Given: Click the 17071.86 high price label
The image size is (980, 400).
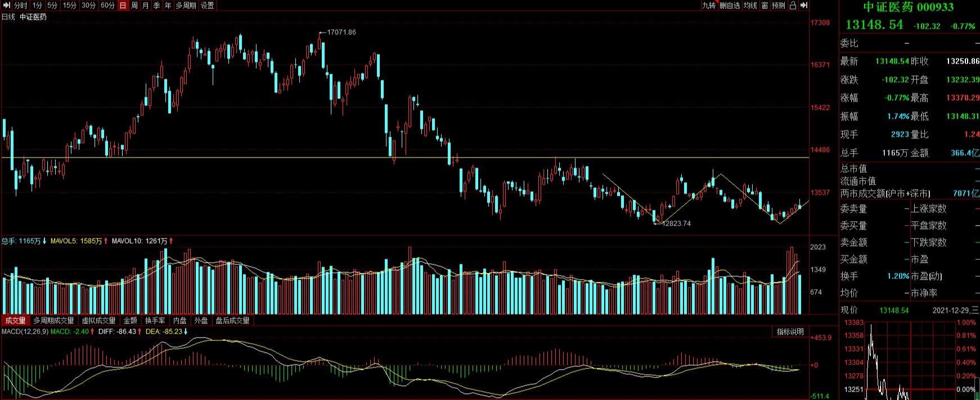Looking at the screenshot, I should tap(341, 32).
